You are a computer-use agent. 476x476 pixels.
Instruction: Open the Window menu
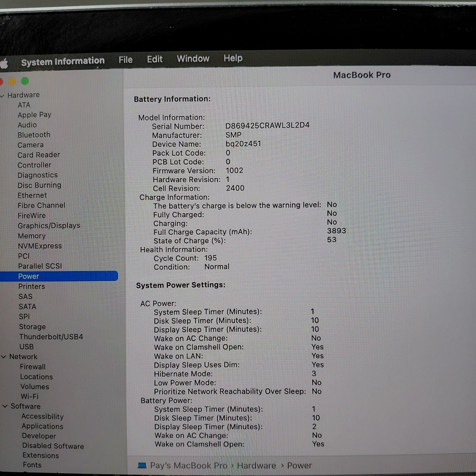click(193, 59)
